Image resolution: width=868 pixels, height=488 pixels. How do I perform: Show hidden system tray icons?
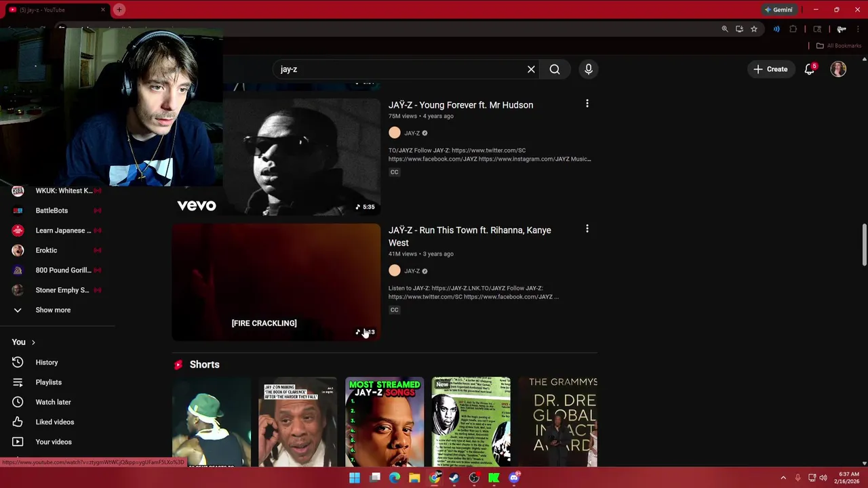pos(783,478)
